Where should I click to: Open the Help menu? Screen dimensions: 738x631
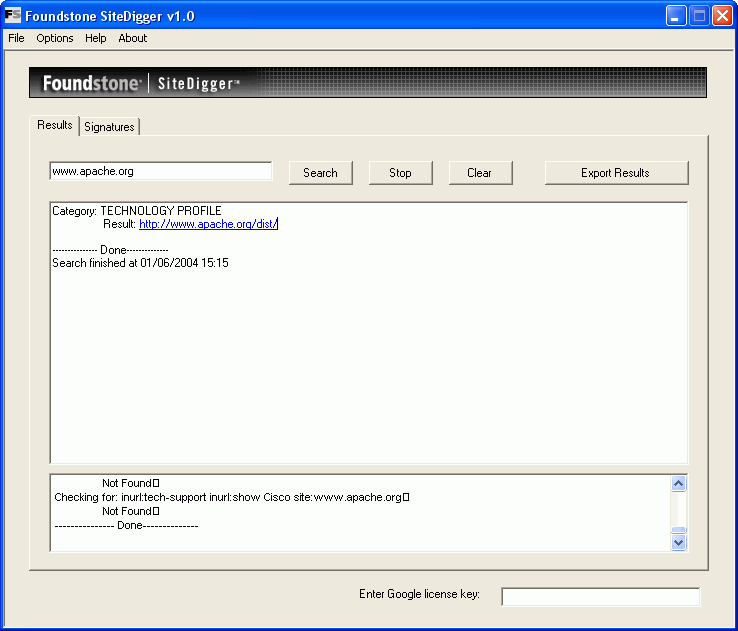(96, 38)
